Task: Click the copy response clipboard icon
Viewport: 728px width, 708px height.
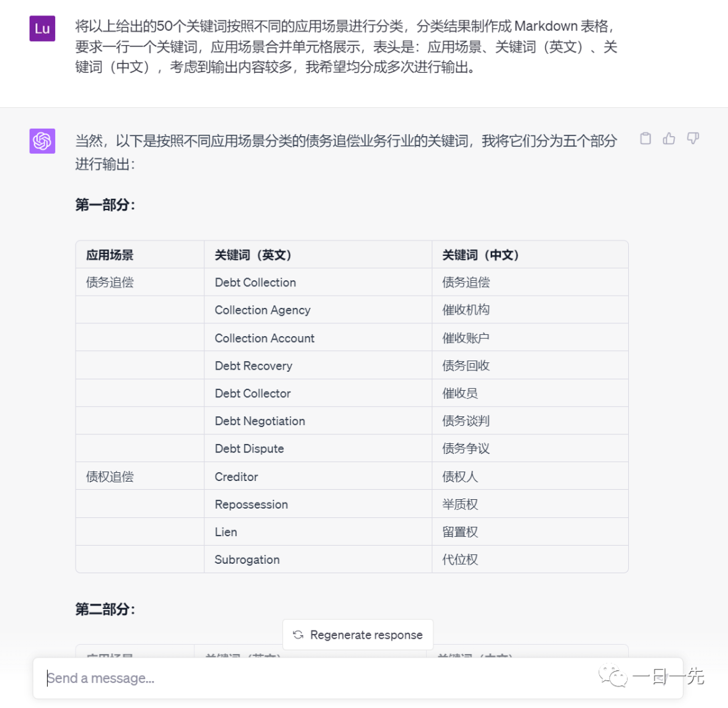Action: pyautogui.click(x=645, y=139)
